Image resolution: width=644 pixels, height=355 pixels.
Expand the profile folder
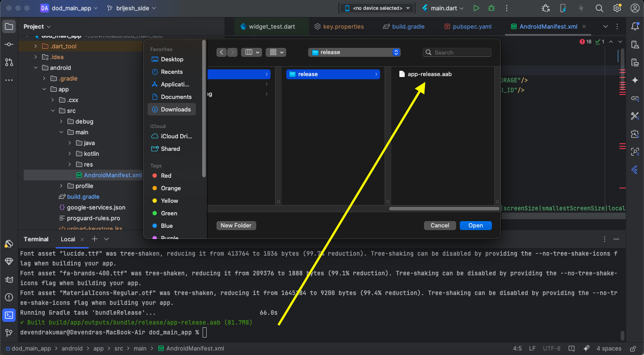[61, 186]
